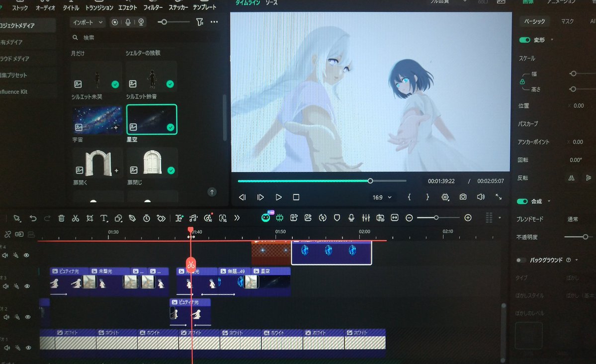
Task: Collapse the 変形 section arrow
Action: [x=552, y=40]
